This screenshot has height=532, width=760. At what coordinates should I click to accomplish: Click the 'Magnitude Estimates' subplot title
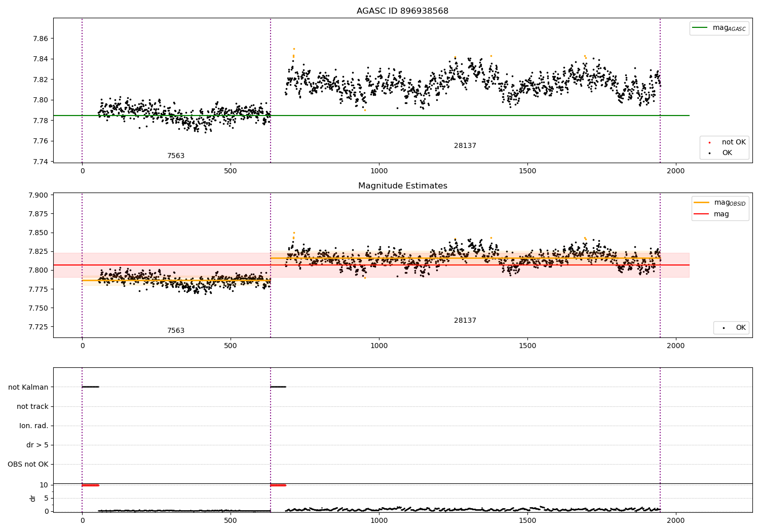(x=402, y=186)
